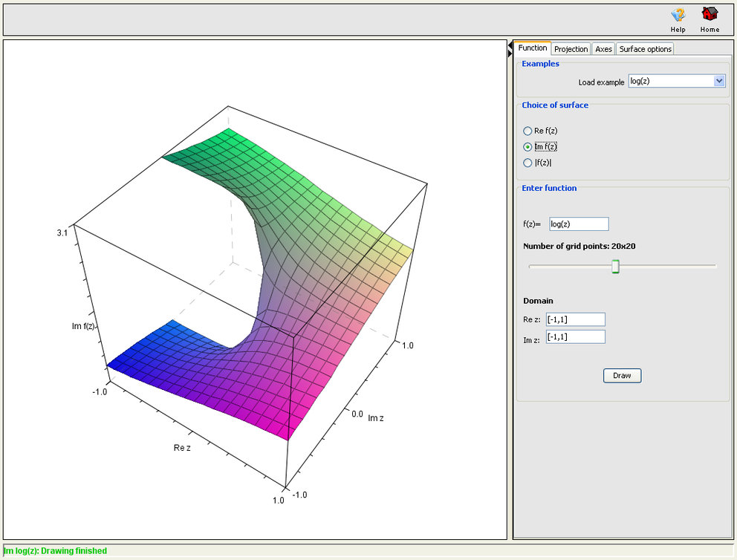Switch to the Projection tab
This screenshot has width=737, height=560.
coord(571,48)
